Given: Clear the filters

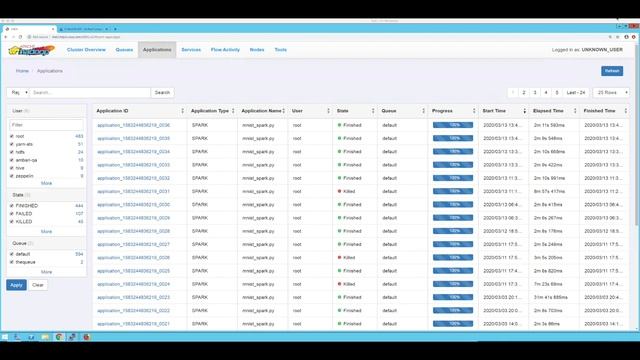Looking at the screenshot, I should (38, 285).
